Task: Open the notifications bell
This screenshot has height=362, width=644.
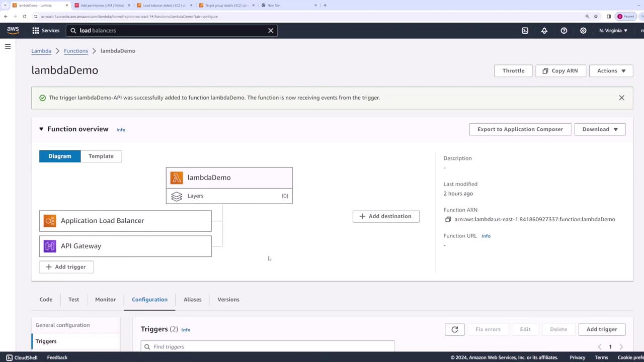Action: tap(544, 31)
